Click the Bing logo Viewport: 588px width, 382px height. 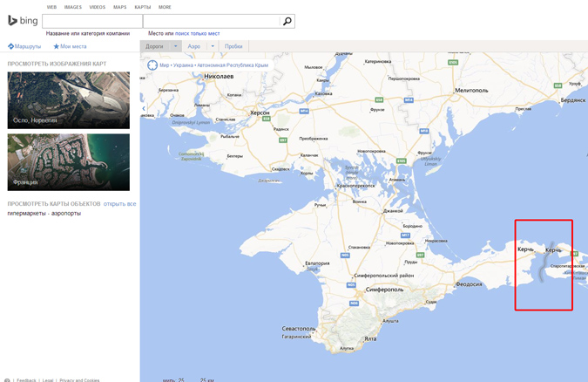22,21
